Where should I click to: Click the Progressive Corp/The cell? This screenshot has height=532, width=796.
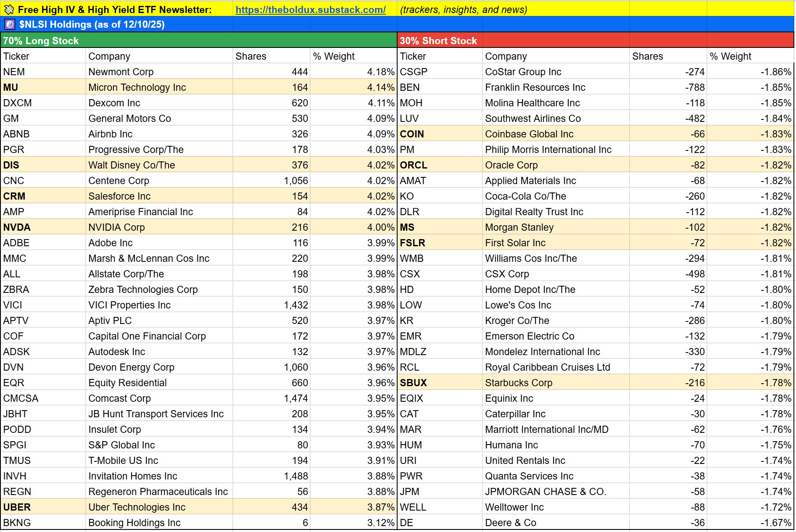tap(159, 150)
